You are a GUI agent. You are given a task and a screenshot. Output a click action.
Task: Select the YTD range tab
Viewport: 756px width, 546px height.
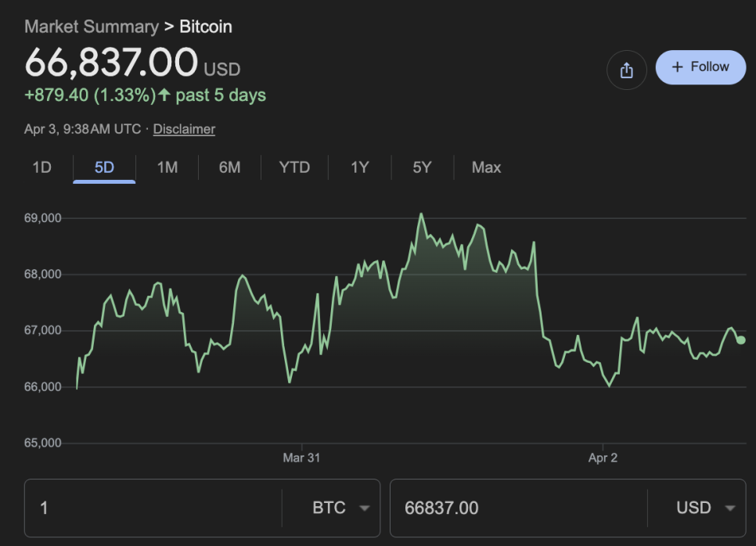(x=294, y=167)
